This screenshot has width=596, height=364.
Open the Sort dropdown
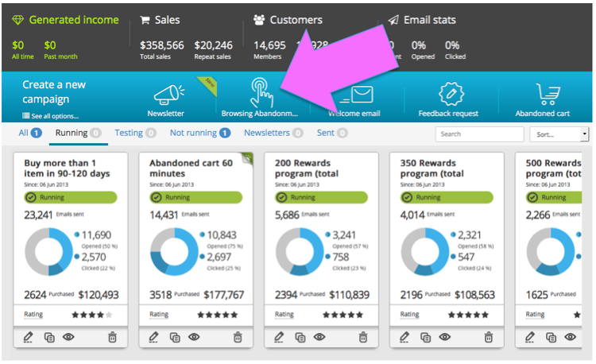[x=559, y=134]
